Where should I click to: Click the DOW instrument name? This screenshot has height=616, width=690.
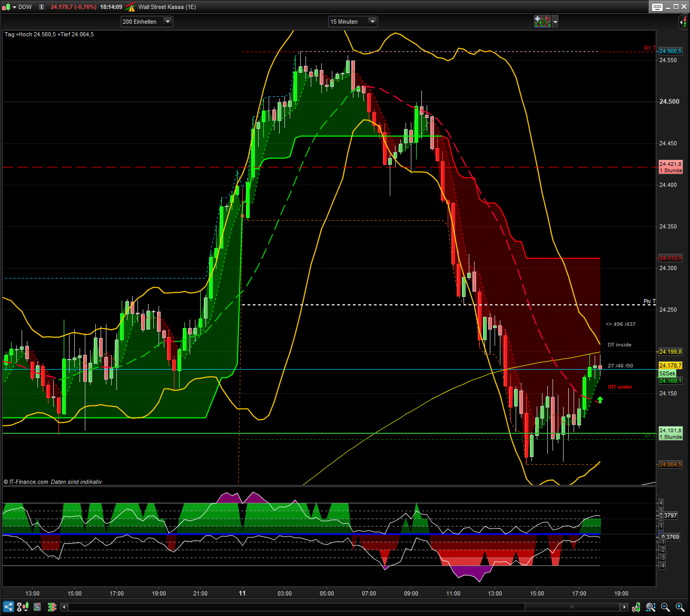point(25,7)
